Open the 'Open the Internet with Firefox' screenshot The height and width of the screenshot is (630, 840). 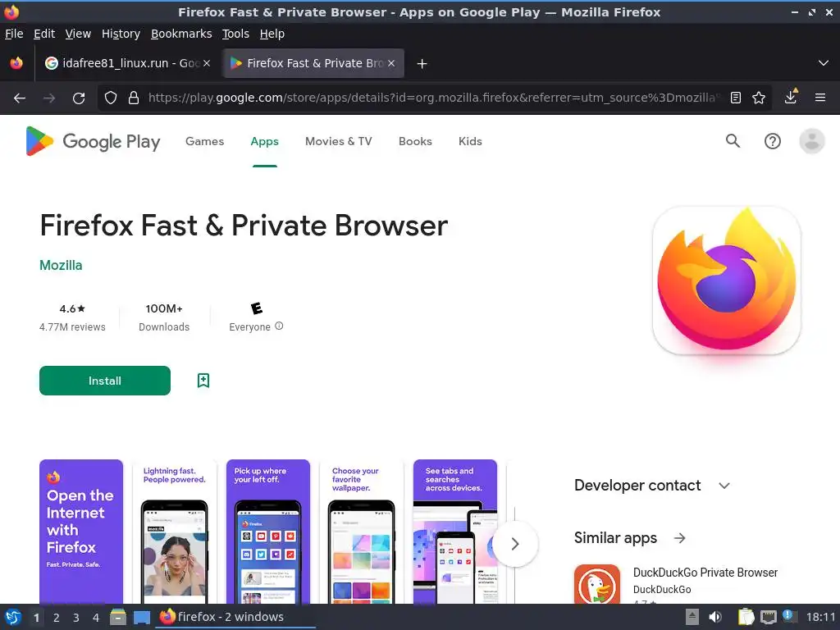pyautogui.click(x=81, y=532)
